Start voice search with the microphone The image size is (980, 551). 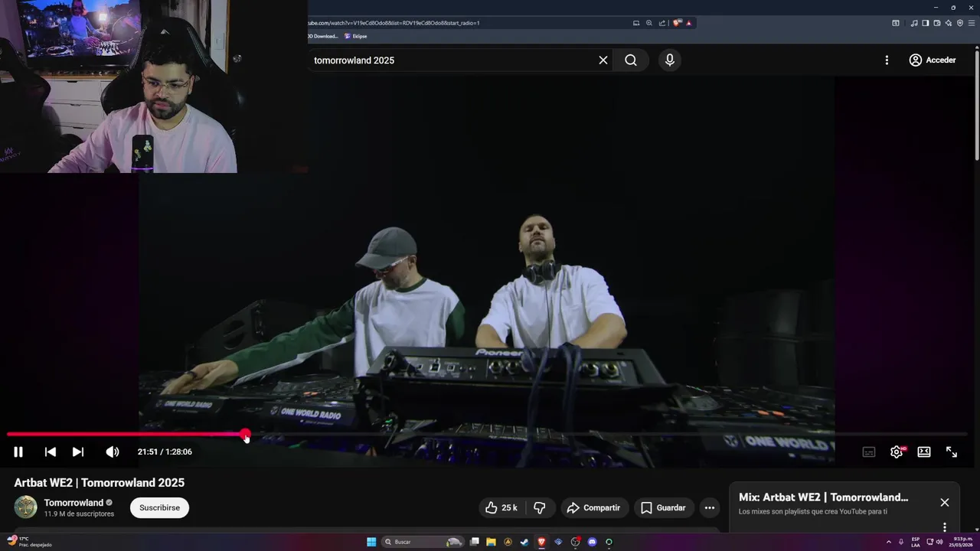coord(670,60)
